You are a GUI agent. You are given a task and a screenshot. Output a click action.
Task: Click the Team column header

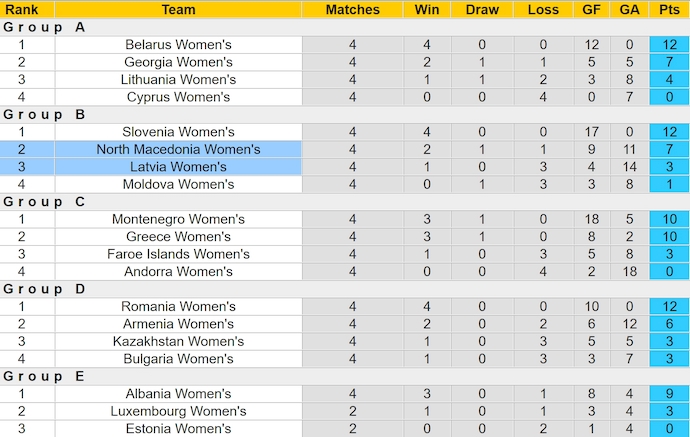click(x=178, y=10)
